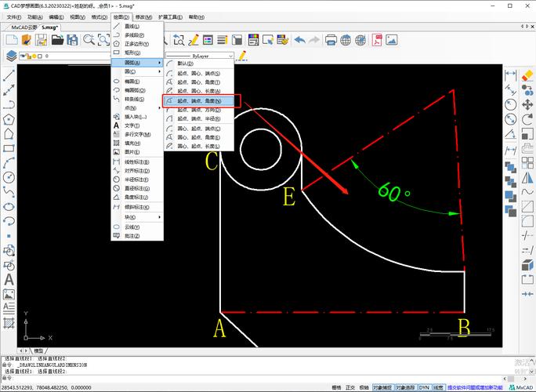Toggle DYN dynamic input in status bar
The image size is (536, 392).
point(424,387)
